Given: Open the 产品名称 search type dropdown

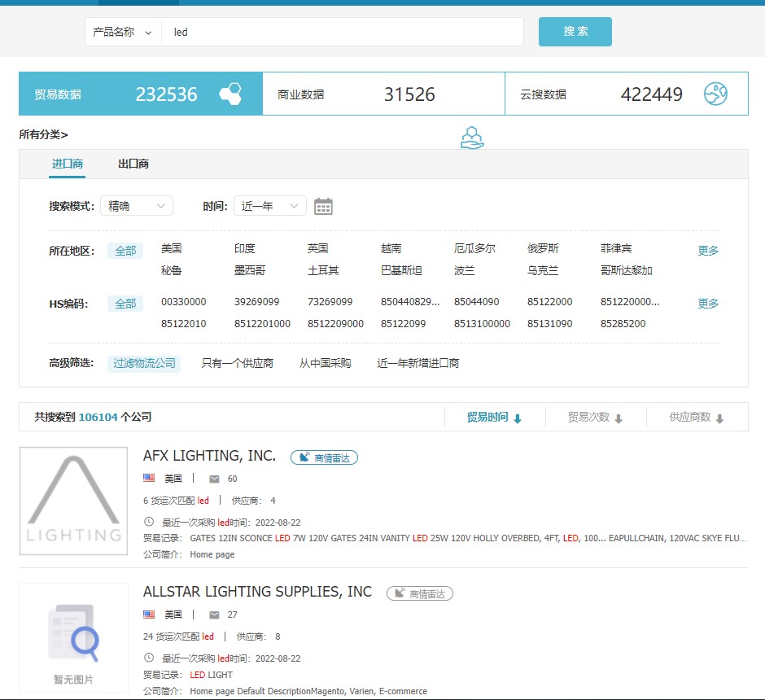Looking at the screenshot, I should coord(122,33).
